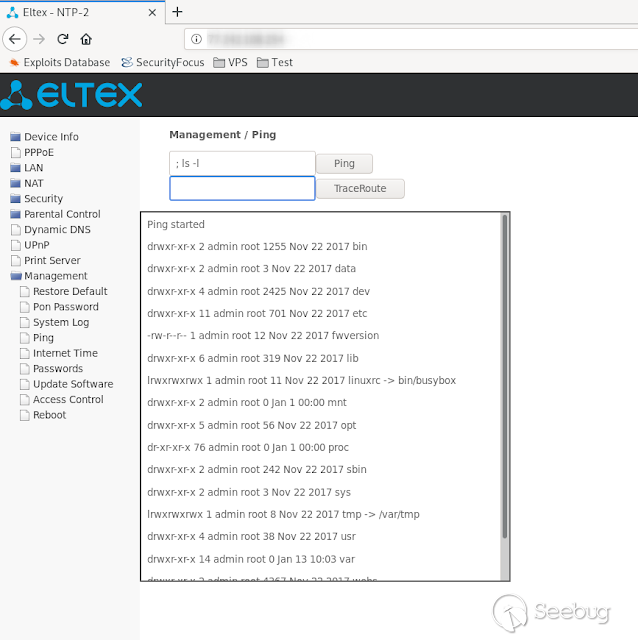Open the Passwords page

click(x=51, y=369)
